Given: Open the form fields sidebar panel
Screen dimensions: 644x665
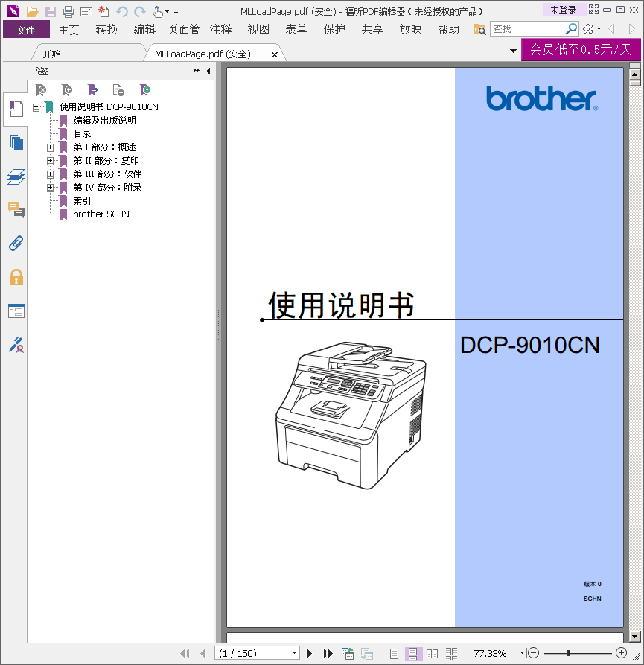Looking at the screenshot, I should 16,311.
